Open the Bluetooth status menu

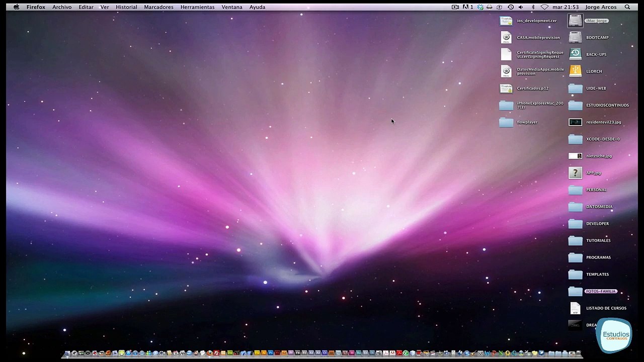[x=533, y=7]
